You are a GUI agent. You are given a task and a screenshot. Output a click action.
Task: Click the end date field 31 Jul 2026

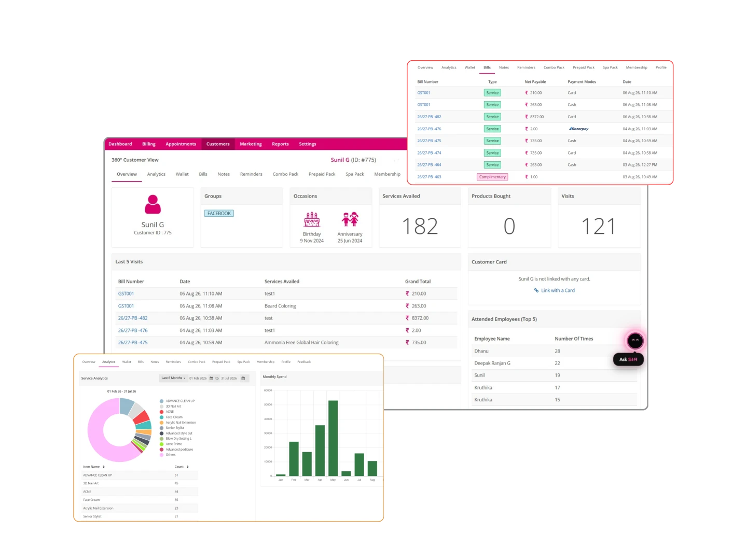(229, 378)
